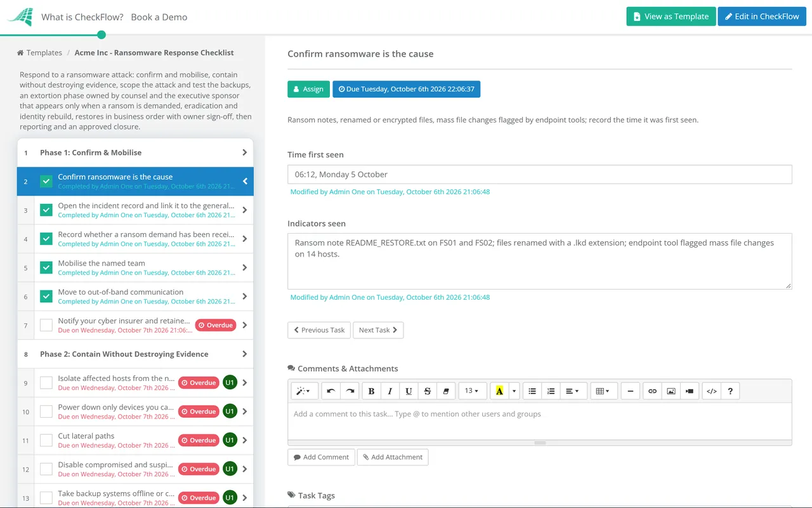The width and height of the screenshot is (812, 508).
Task: Open the editor help question mark
Action: (730, 391)
